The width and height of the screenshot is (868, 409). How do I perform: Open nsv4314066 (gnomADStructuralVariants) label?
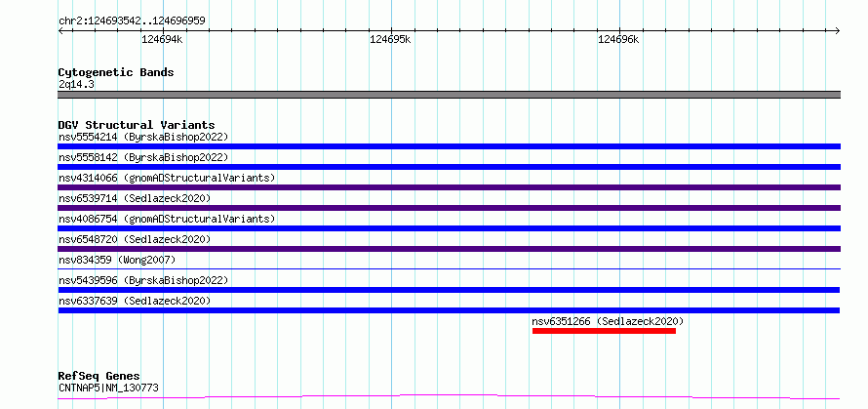pyautogui.click(x=167, y=178)
